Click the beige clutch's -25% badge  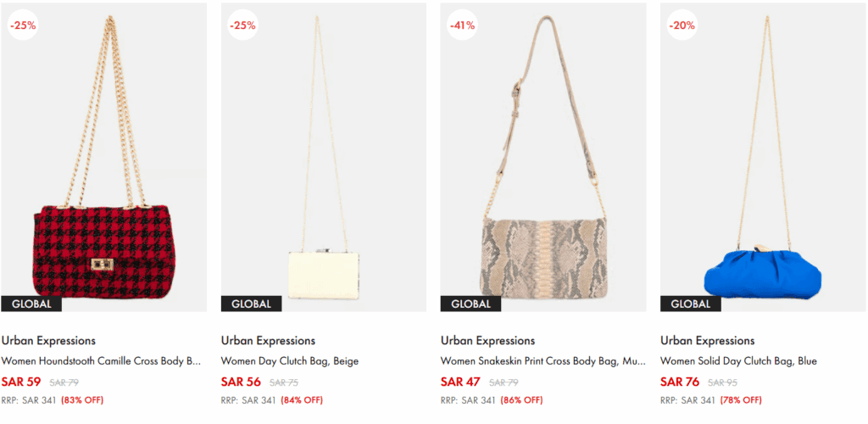coord(242,25)
